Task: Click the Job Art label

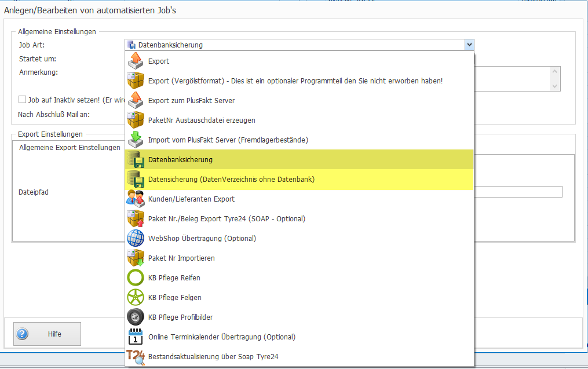Action: (31, 45)
